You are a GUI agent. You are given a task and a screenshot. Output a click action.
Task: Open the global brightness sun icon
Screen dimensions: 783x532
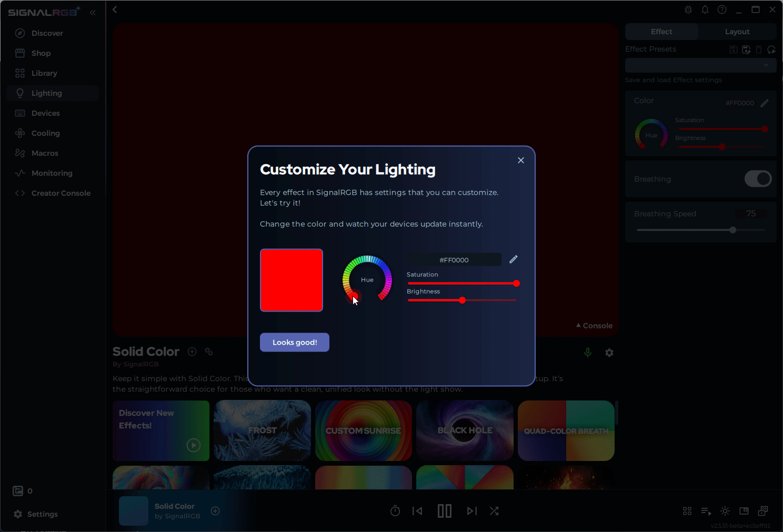pos(725,510)
